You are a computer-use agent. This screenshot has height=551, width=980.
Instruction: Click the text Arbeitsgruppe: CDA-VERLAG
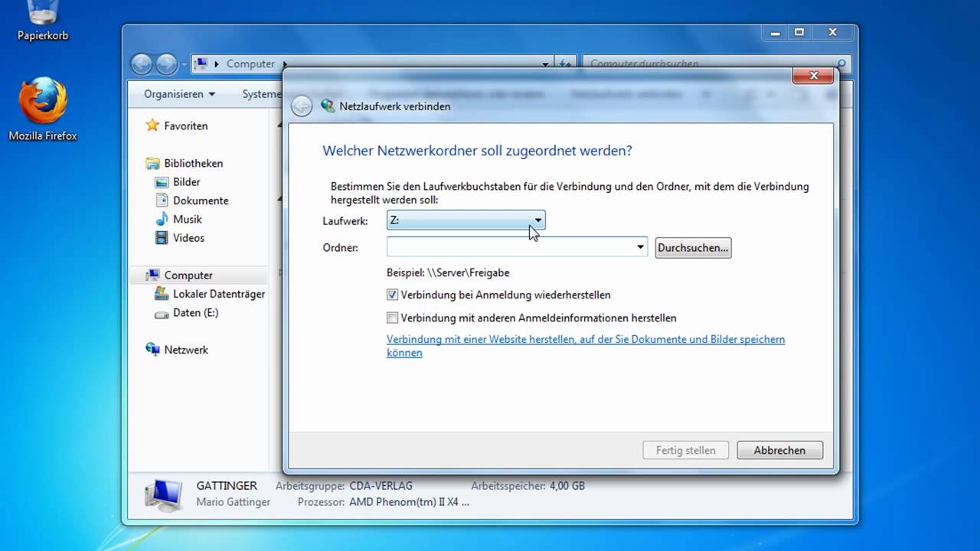tap(344, 486)
